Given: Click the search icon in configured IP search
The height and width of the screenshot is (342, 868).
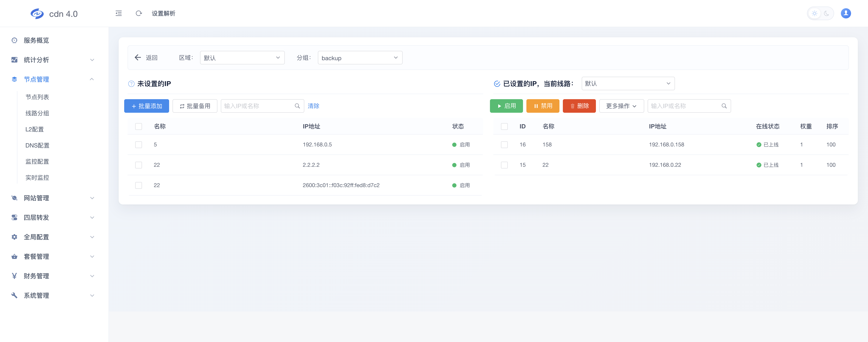Looking at the screenshot, I should click(x=724, y=106).
